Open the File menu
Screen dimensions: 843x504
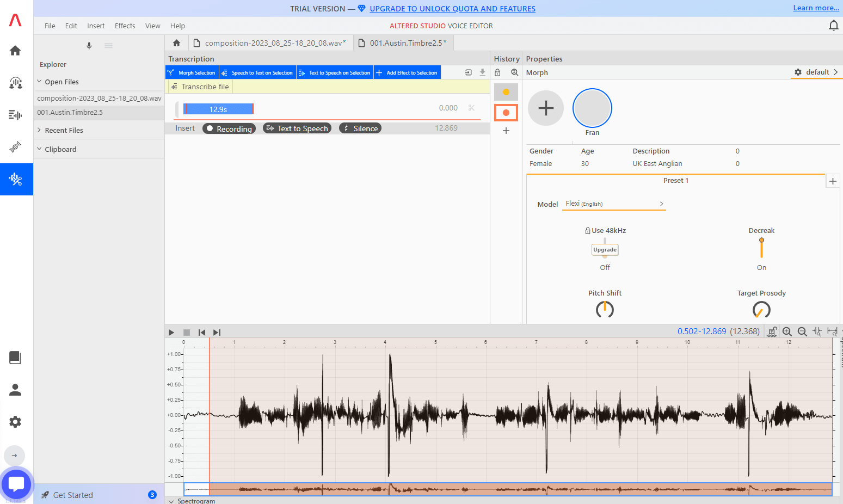(x=50, y=26)
